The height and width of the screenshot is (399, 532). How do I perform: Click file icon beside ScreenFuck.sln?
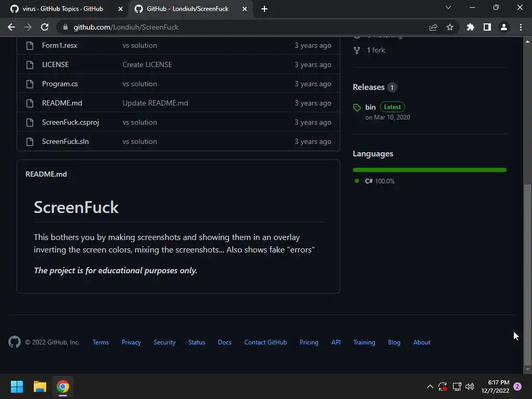coord(30,141)
